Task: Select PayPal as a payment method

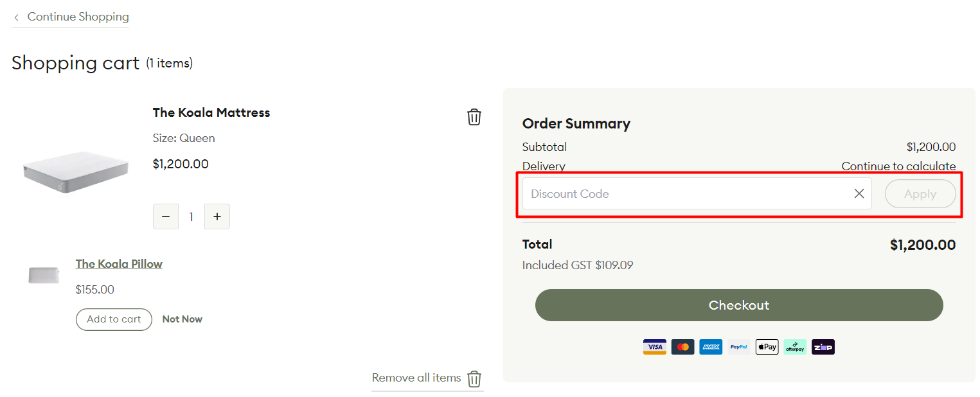Action: point(738,347)
